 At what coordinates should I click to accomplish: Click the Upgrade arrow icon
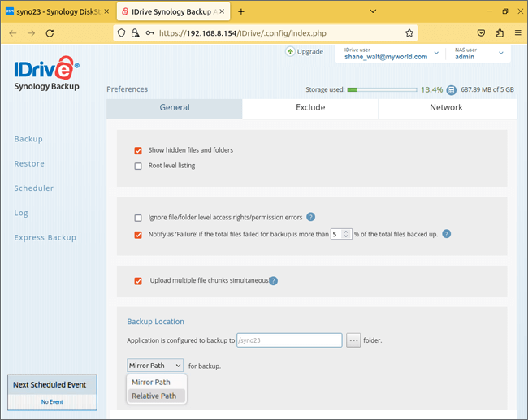click(290, 51)
